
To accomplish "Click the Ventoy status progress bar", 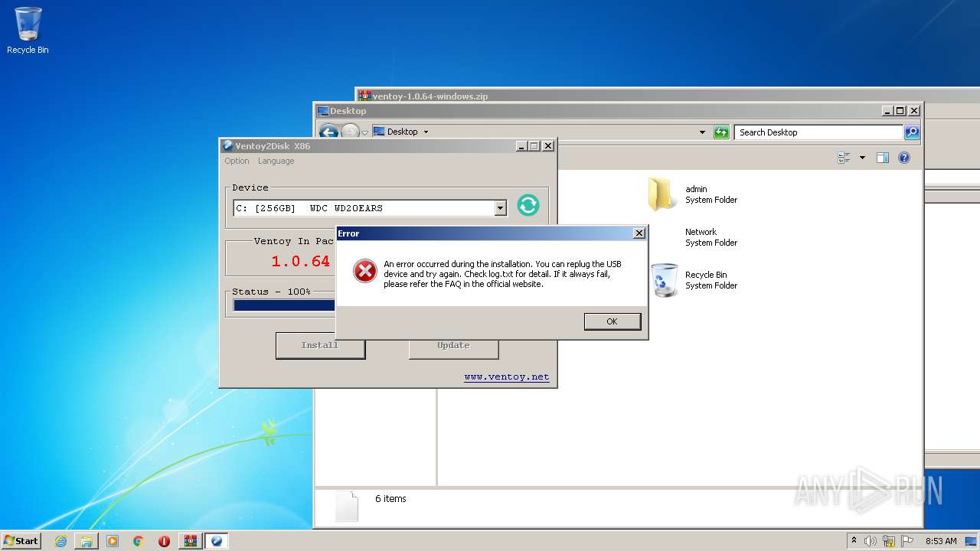I will pos(284,305).
